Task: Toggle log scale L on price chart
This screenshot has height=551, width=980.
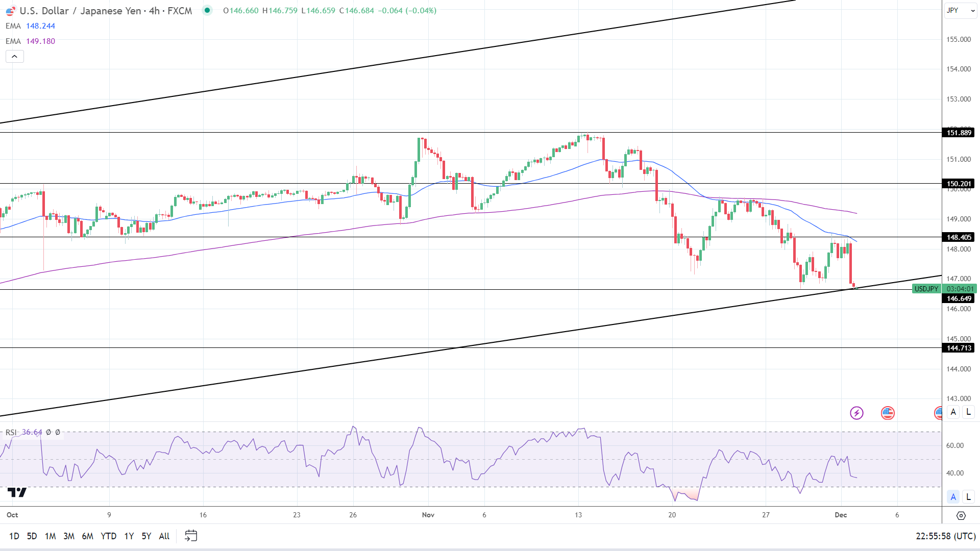Action: tap(968, 412)
